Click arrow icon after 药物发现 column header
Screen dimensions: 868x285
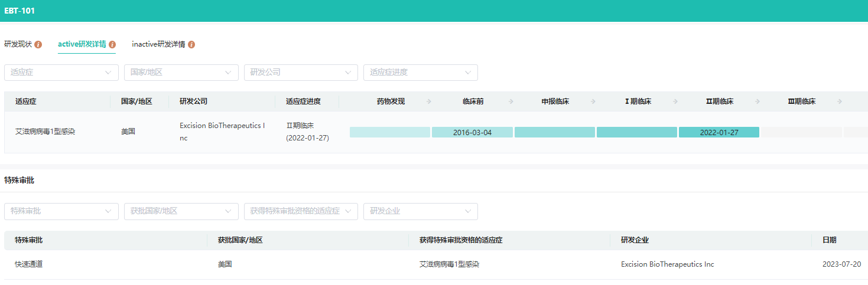click(428, 101)
